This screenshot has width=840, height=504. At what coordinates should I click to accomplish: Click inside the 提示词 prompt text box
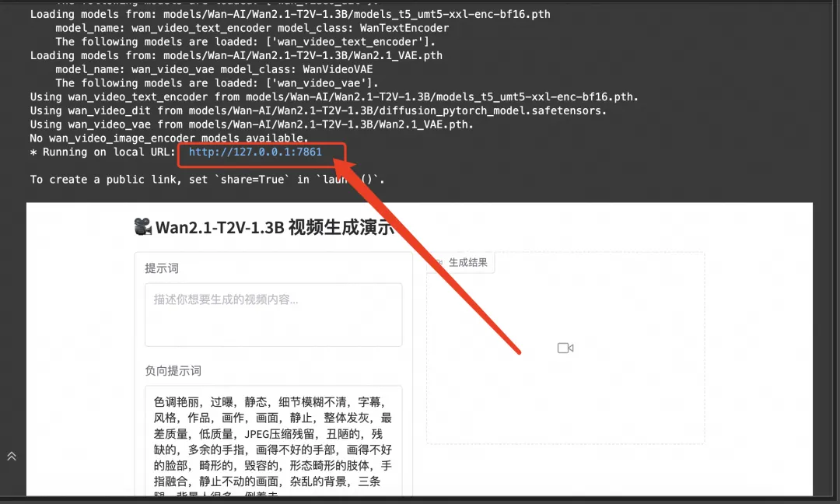coord(272,314)
